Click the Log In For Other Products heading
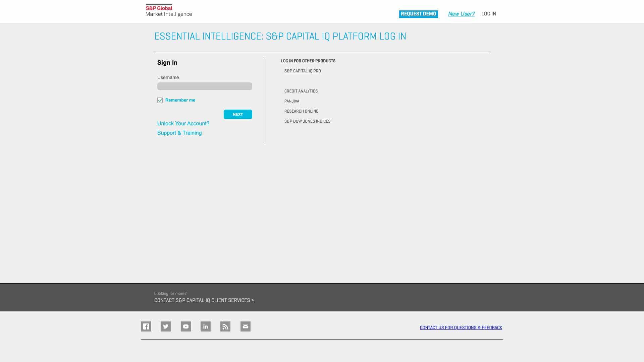 pos(308,61)
